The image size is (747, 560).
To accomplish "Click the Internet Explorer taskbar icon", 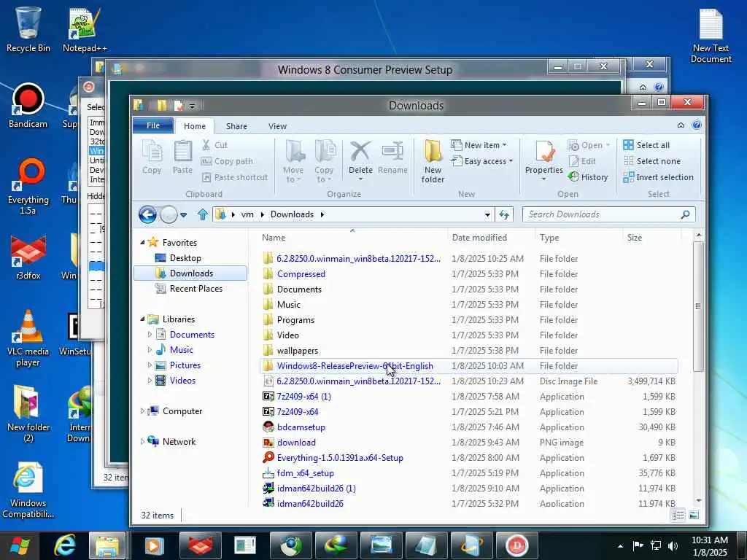I will (64, 545).
